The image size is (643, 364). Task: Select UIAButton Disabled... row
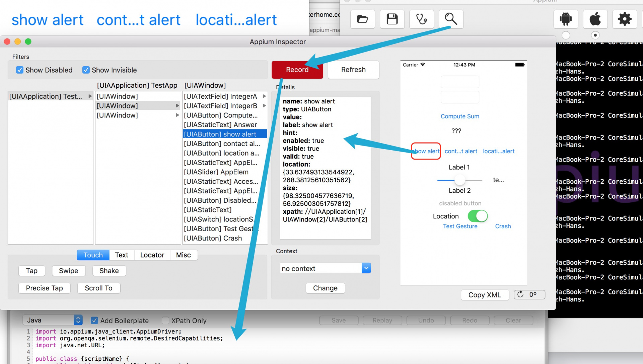tap(225, 200)
